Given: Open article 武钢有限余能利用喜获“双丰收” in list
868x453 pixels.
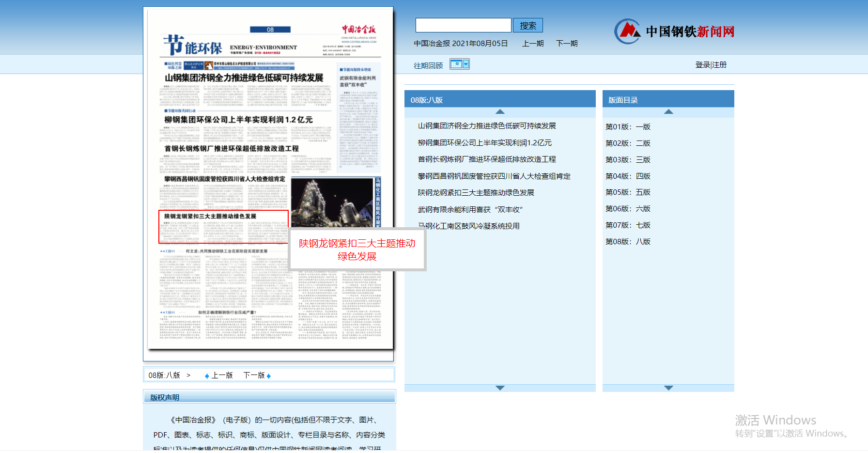Looking at the screenshot, I should tap(470, 210).
